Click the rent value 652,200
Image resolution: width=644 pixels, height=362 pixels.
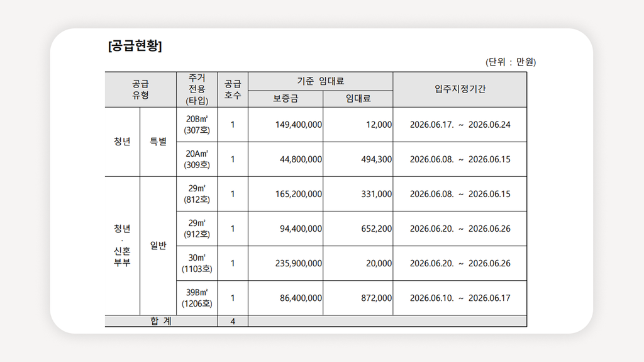pyautogui.click(x=376, y=229)
